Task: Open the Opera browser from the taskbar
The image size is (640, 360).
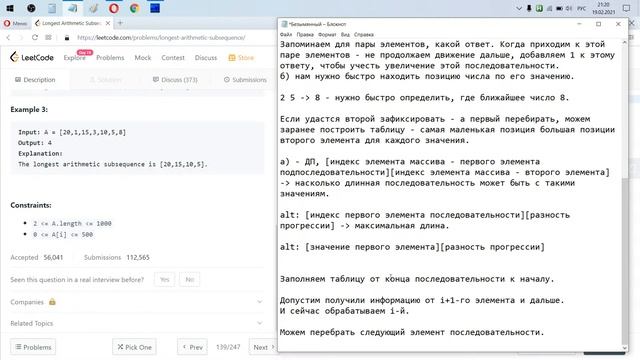Action: (113, 8)
